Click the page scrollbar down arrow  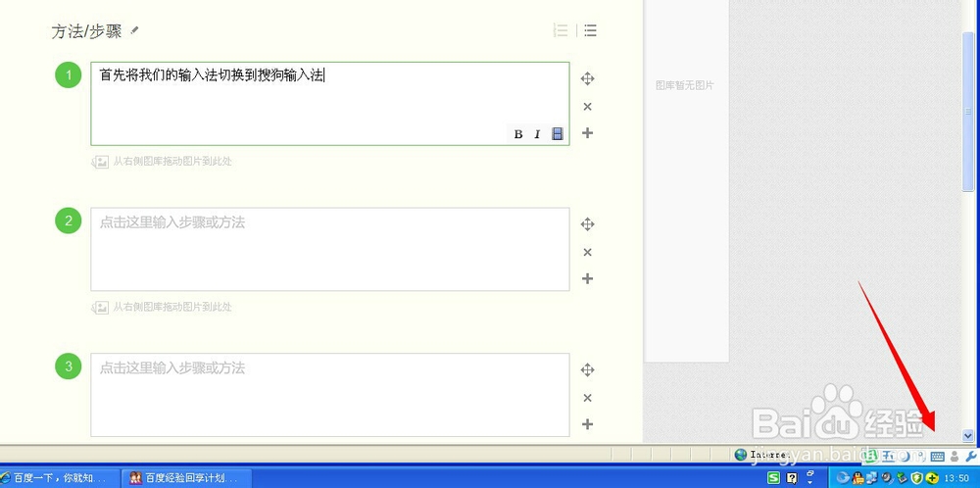[968, 435]
